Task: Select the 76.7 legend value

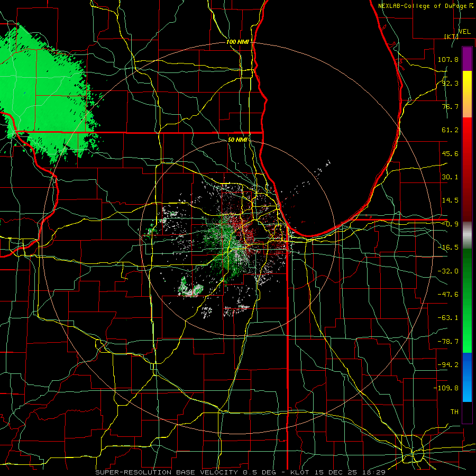Action: tap(450, 106)
